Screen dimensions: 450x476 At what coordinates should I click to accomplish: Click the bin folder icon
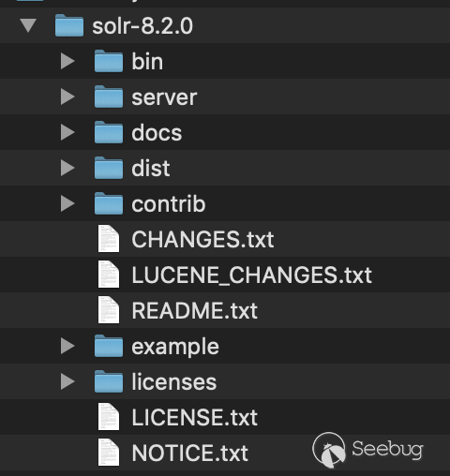109,61
